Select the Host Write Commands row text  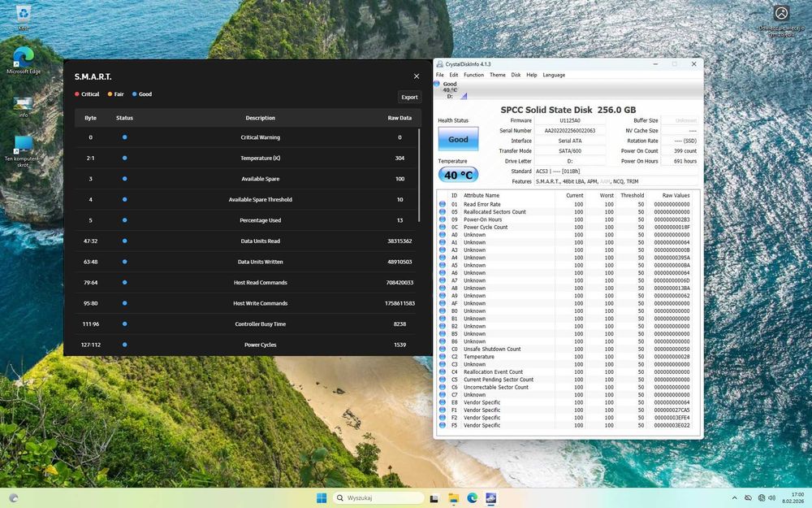261,303
